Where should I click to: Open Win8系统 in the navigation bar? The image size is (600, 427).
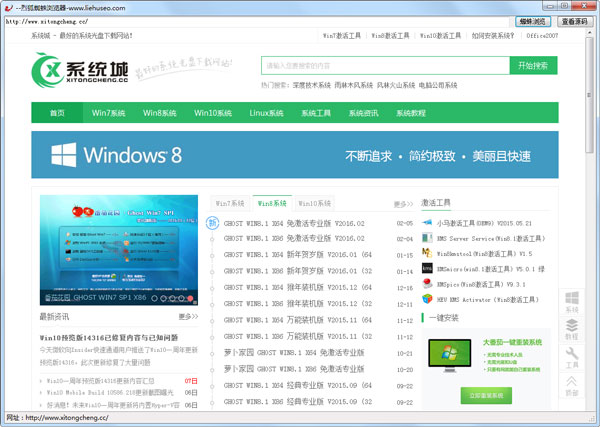[160, 113]
